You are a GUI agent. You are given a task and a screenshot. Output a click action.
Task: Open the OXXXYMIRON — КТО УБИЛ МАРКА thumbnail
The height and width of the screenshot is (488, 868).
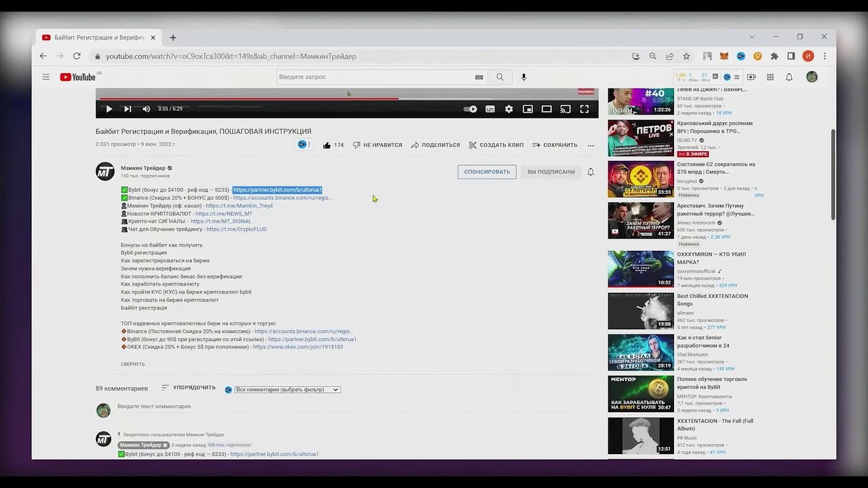point(641,269)
